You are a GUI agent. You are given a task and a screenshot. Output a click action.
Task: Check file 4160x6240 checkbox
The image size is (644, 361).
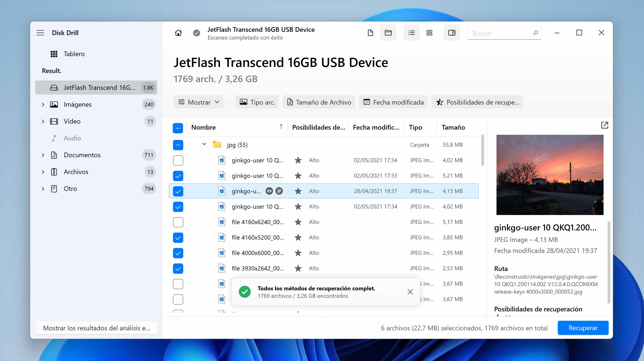click(178, 222)
